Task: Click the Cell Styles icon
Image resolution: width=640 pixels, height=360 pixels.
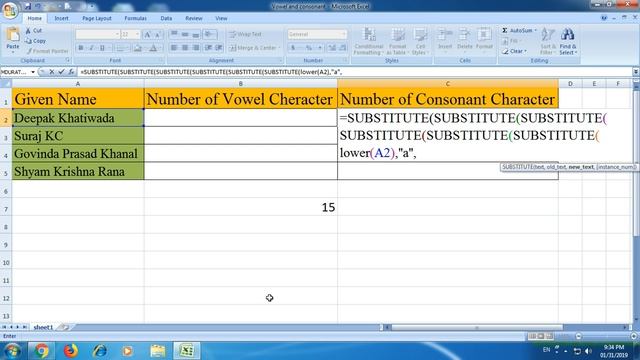Action: (x=420, y=41)
